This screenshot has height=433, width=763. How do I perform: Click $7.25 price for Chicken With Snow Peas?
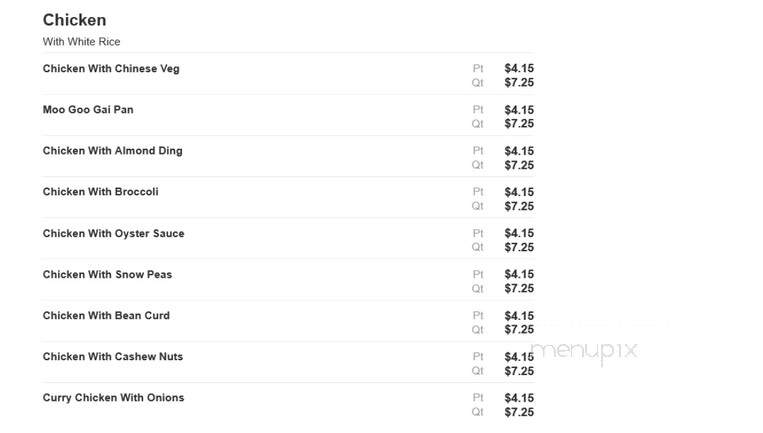[x=519, y=289]
